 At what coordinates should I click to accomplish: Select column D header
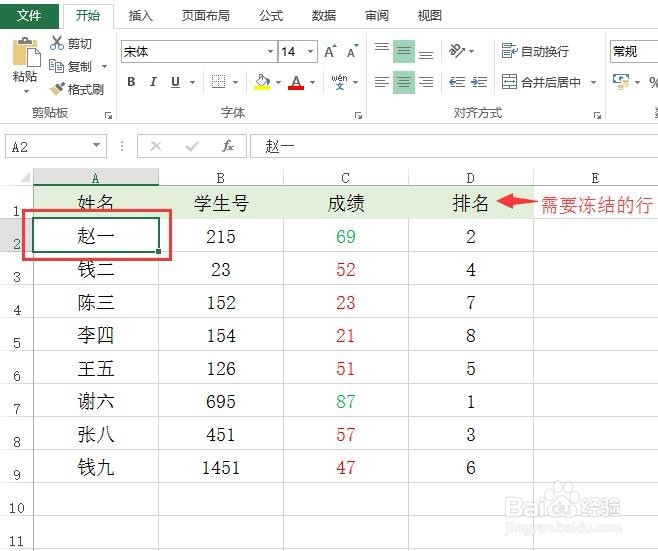[x=470, y=178]
